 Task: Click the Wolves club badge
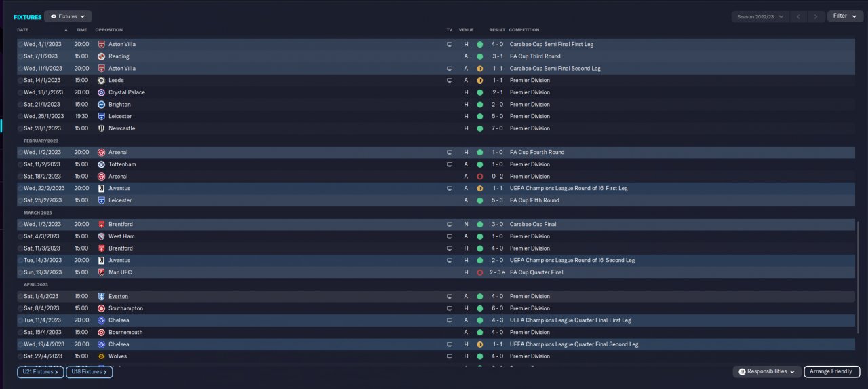[101, 356]
